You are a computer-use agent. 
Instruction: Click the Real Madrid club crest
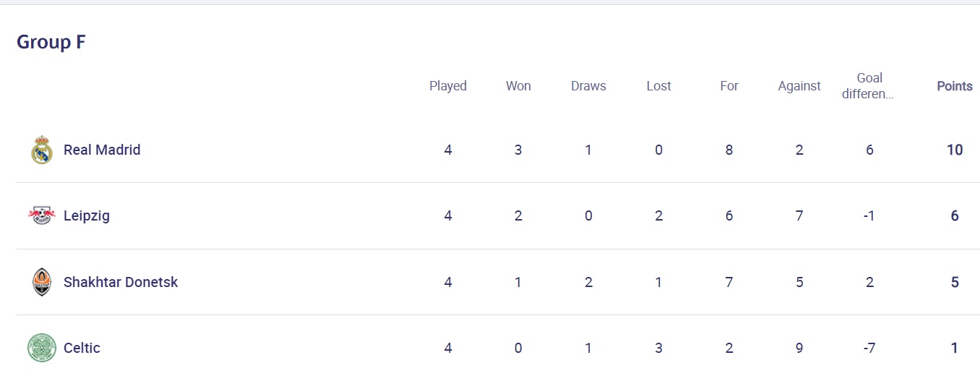click(42, 150)
